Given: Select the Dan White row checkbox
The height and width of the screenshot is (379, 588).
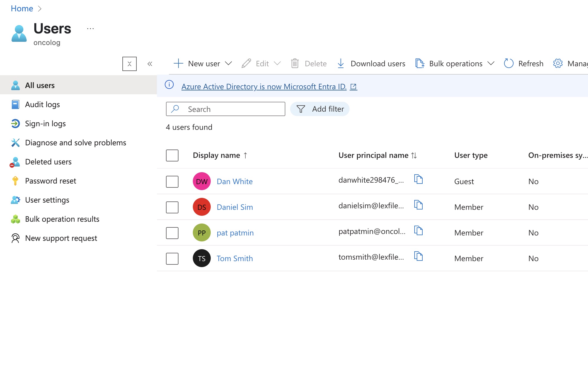Looking at the screenshot, I should tap(172, 181).
